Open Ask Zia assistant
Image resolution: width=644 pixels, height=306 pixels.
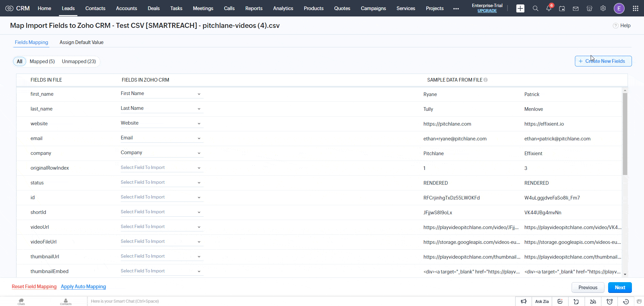tap(542, 301)
